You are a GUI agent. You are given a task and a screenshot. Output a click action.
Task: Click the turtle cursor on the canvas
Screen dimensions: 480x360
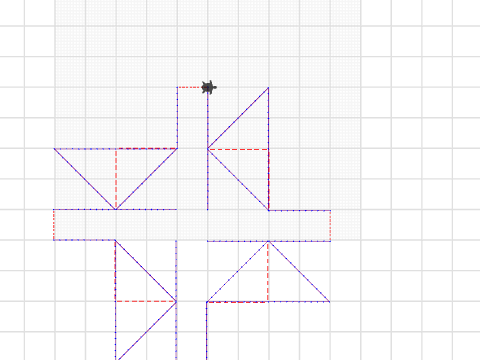[x=209, y=88]
